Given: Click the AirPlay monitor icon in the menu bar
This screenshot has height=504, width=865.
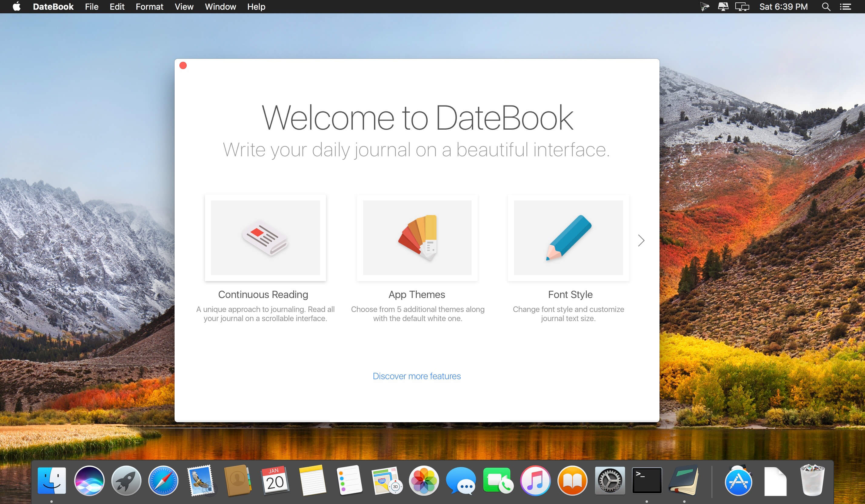Looking at the screenshot, I should click(723, 7).
